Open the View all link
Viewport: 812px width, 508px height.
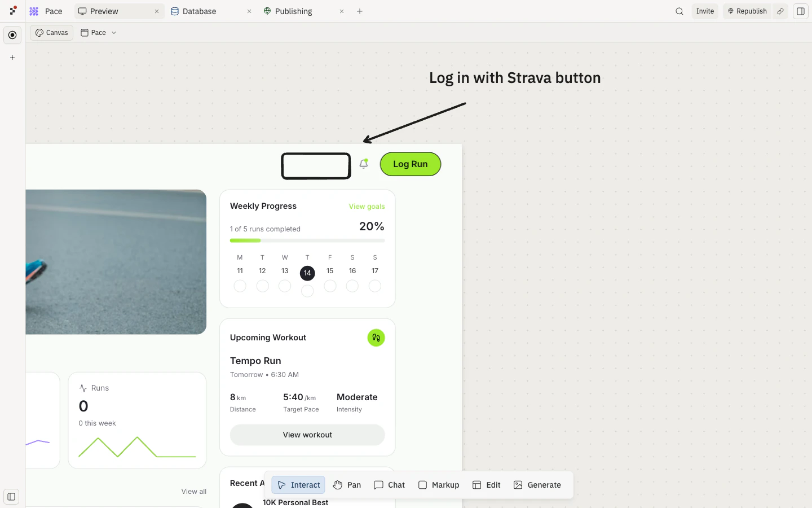(194, 492)
